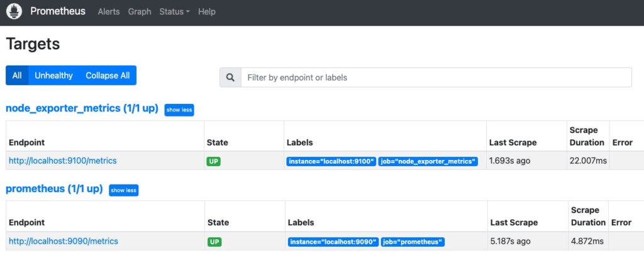Expand the Status dropdown menu

(x=175, y=11)
